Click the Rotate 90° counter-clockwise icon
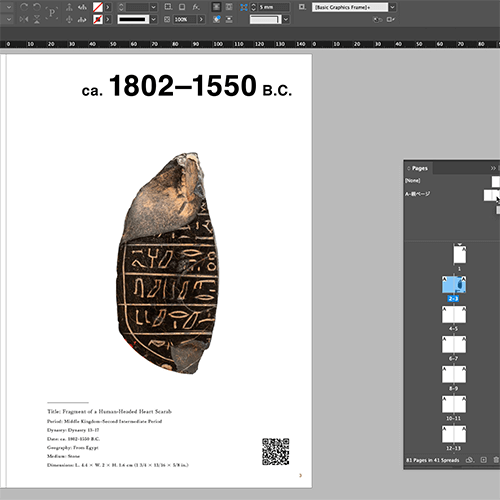 click(37, 7)
